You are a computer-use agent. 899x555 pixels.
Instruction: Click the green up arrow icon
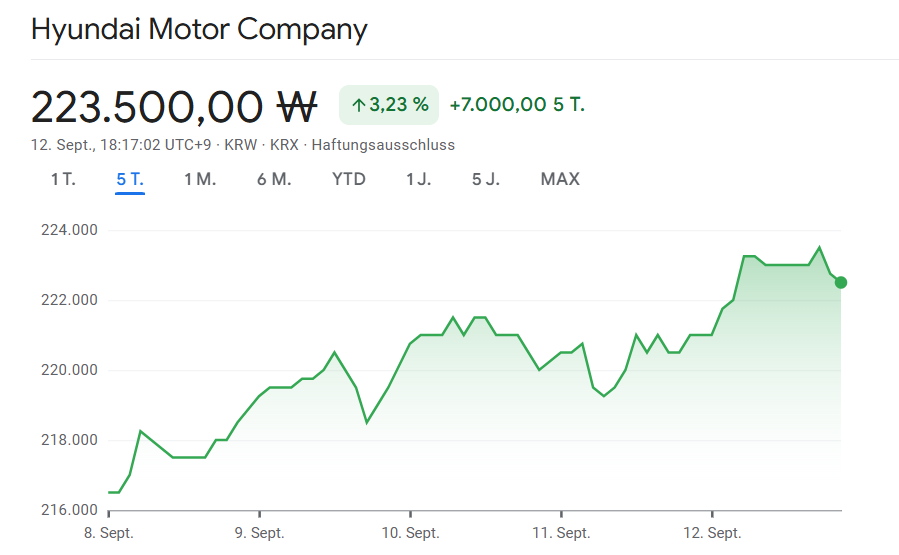click(x=358, y=105)
